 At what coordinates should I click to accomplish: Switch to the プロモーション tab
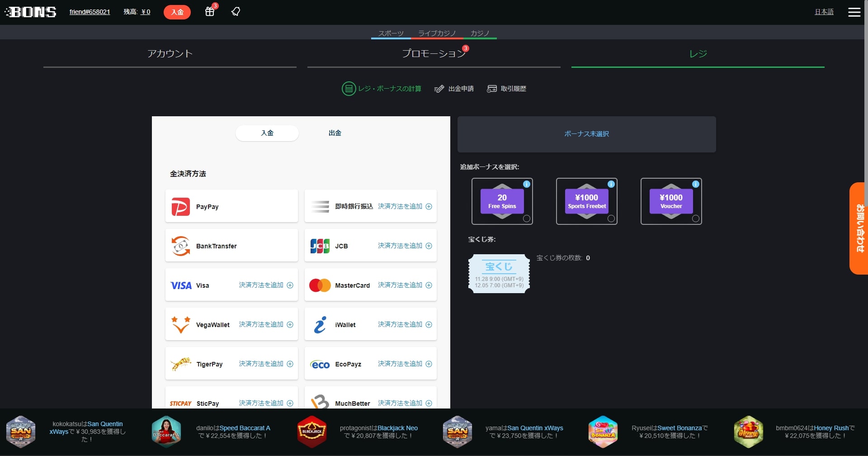coord(434,54)
